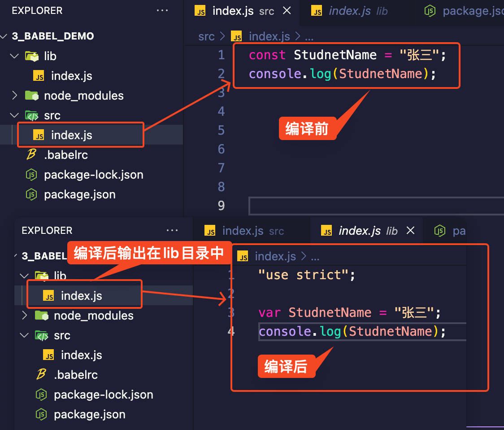Screen dimensions: 504x430
Task: Expand node_modules chevron in upper Explorer
Action: [x=14, y=96]
